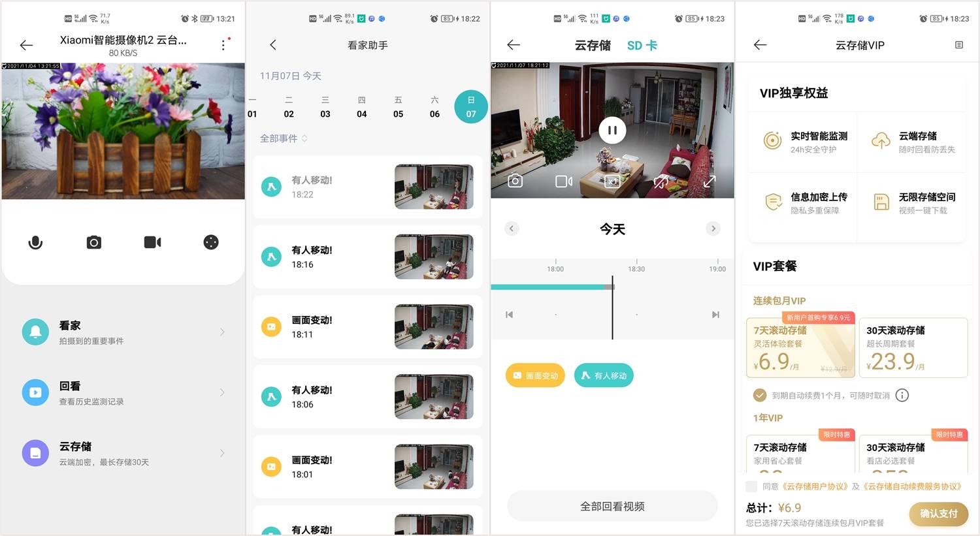Go back from 看家助手 screen
980x536 pixels.
(273, 44)
